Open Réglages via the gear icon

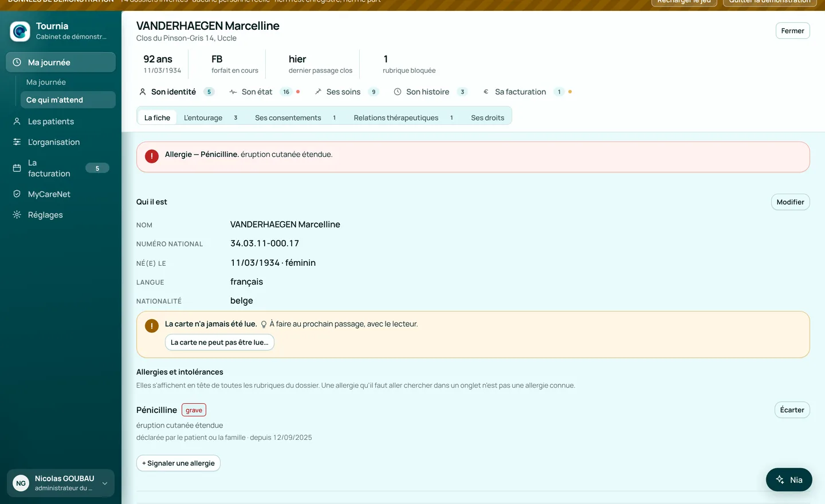(x=17, y=215)
